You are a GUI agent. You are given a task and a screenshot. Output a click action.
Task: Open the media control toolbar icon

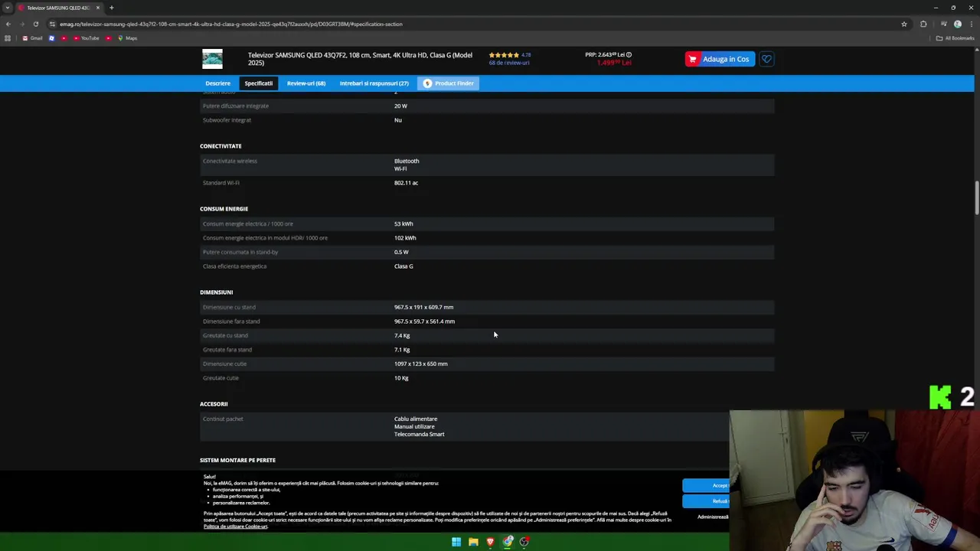click(943, 24)
